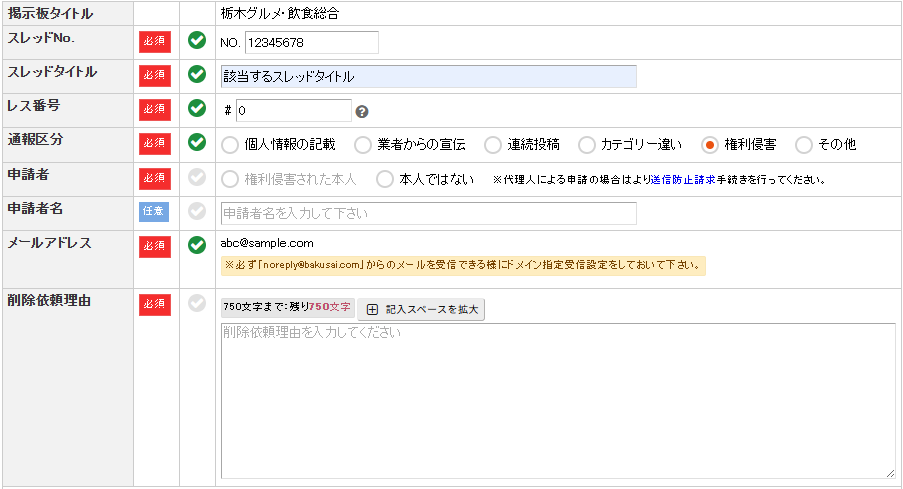903x489 pixels.
Task: Click the メールアドレス row label
Action: click(x=50, y=243)
